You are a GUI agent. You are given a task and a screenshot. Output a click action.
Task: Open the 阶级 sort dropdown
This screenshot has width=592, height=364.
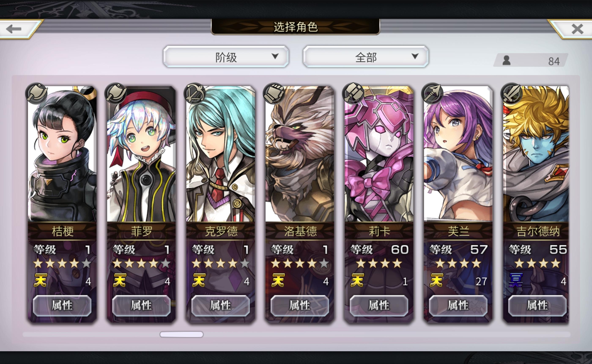(x=226, y=57)
